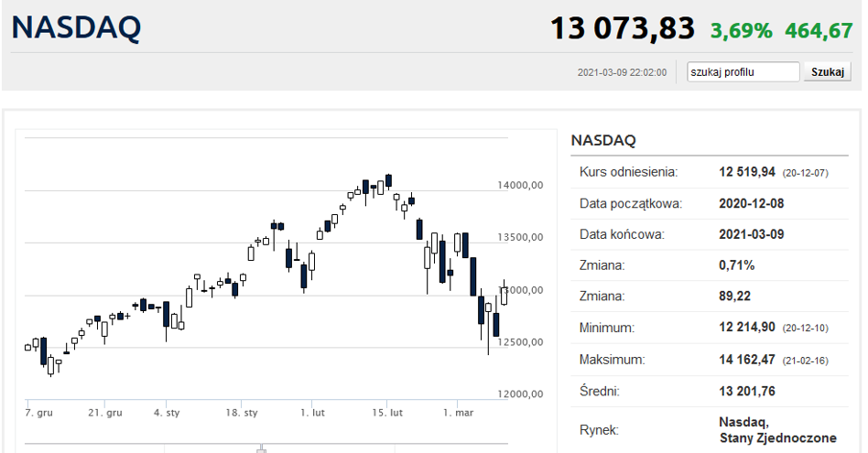
Task: Click the Rynek value Nasdaq, Stany Zjednoczone
Action: click(x=777, y=430)
